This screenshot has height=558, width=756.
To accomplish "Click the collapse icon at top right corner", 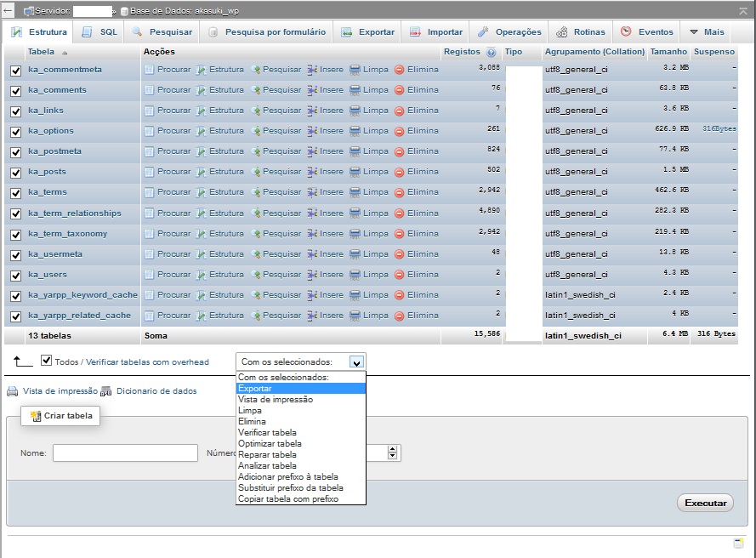I will pyautogui.click(x=743, y=10).
